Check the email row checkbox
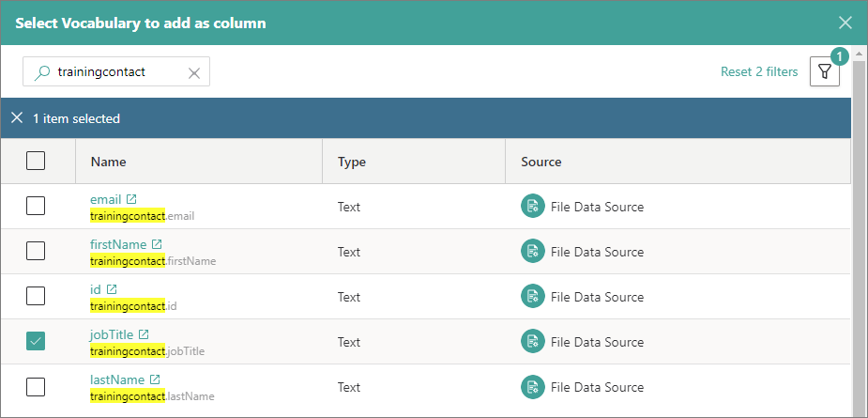868x418 pixels. pyautogui.click(x=36, y=207)
